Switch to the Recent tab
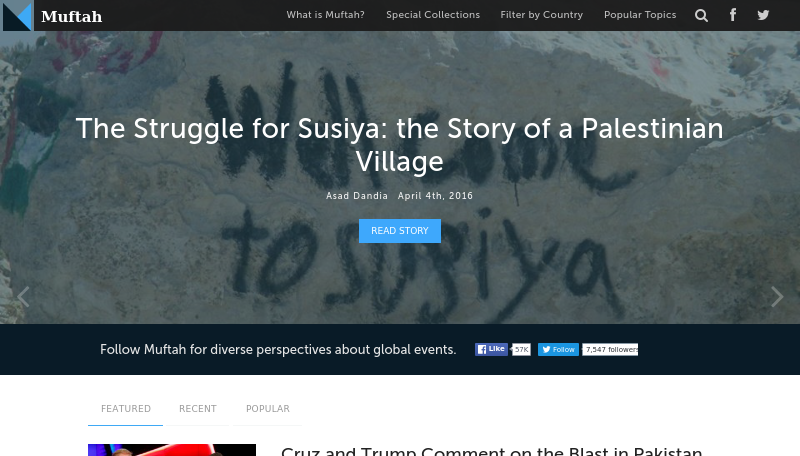Screen dimensions: 800x456 [197, 409]
